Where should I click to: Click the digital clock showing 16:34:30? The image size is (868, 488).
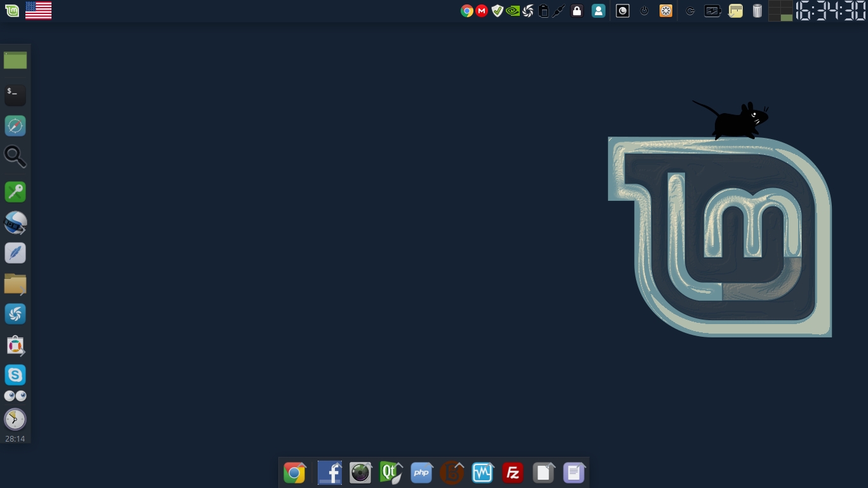[x=831, y=11]
